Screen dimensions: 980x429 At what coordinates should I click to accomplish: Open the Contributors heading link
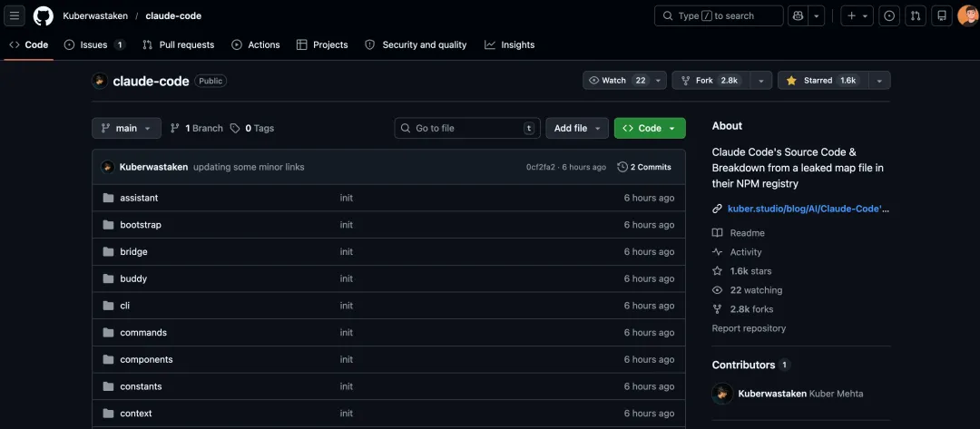pyautogui.click(x=750, y=365)
